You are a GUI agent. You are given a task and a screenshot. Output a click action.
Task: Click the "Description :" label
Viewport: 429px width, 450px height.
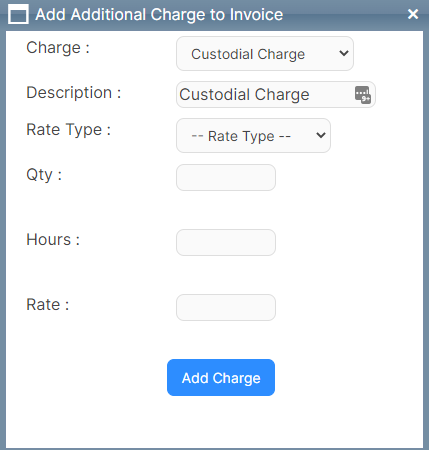pos(74,93)
